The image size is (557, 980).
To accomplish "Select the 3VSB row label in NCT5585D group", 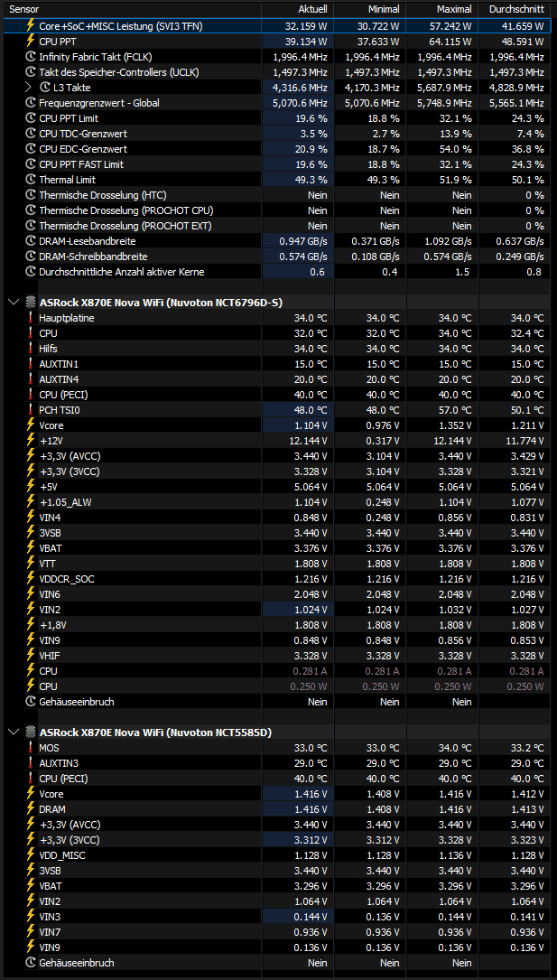I will point(50,870).
